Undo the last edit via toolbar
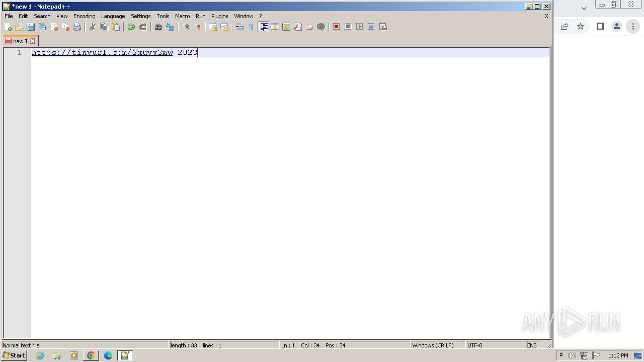Image resolution: width=644 pixels, height=362 pixels. (131, 27)
